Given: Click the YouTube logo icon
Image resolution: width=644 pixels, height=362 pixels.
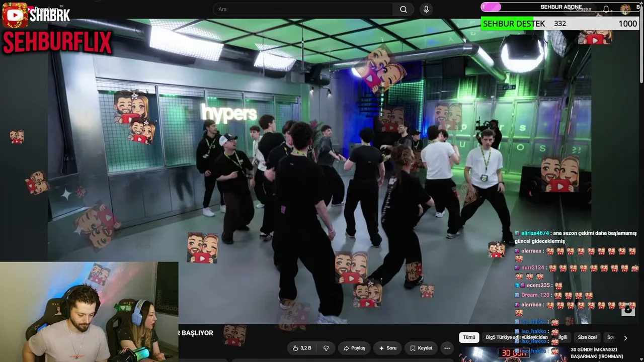Looking at the screenshot, I should (x=15, y=15).
